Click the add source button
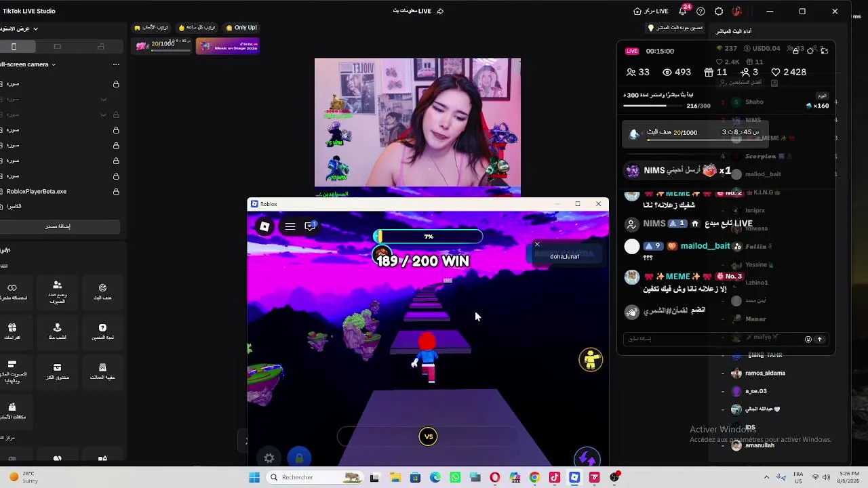Screen dimensions: 868x488 (x=58, y=226)
